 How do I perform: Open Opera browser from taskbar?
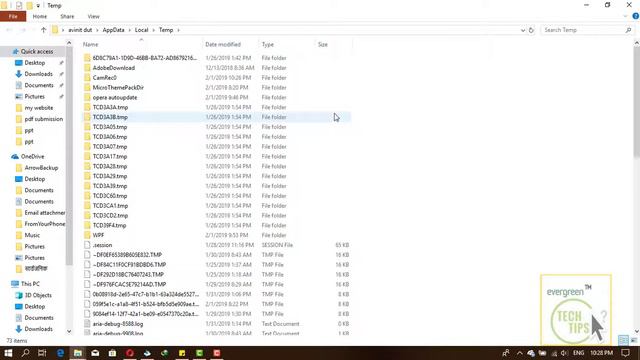pos(130,353)
